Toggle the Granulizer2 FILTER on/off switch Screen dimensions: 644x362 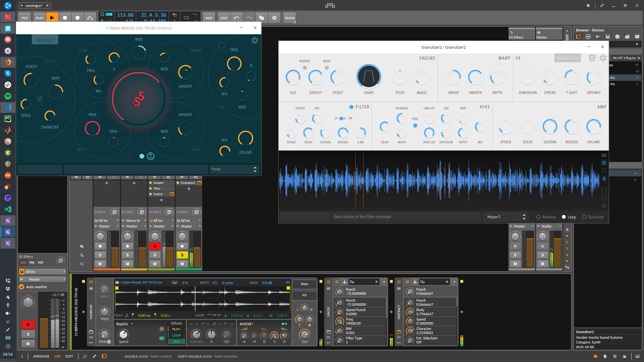(x=351, y=107)
